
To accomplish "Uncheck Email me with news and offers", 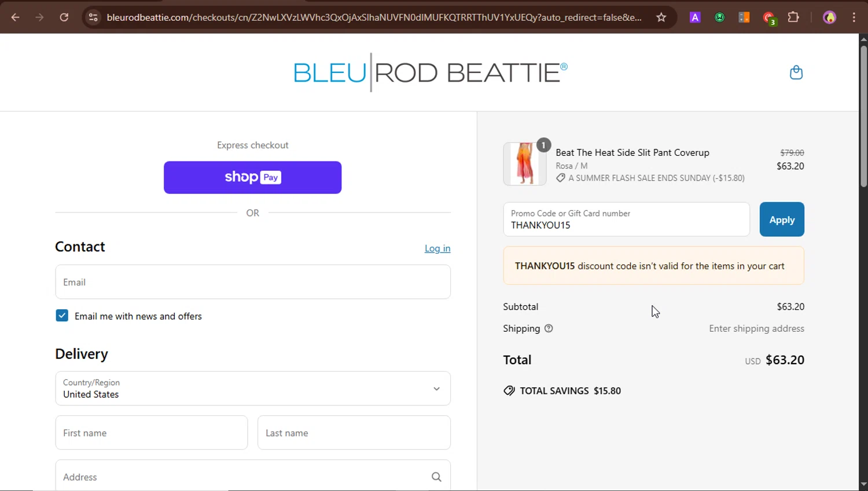I will coord(62,316).
